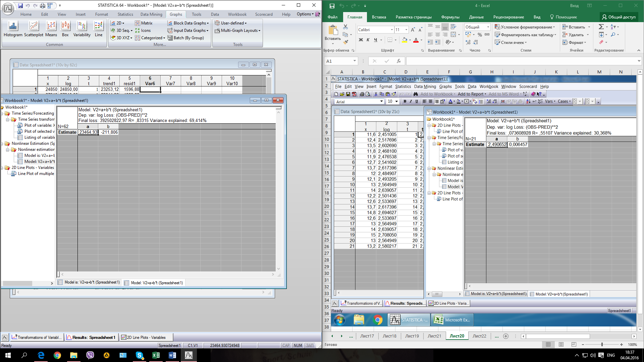This screenshot has width=644, height=362.
Task: Expand the Block Data Graphs dropdown
Action: point(208,23)
